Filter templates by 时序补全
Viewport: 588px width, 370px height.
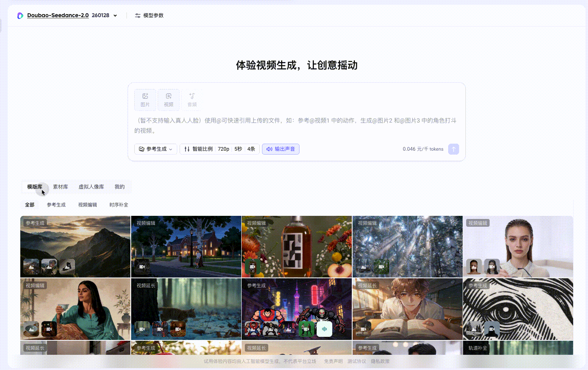point(119,205)
